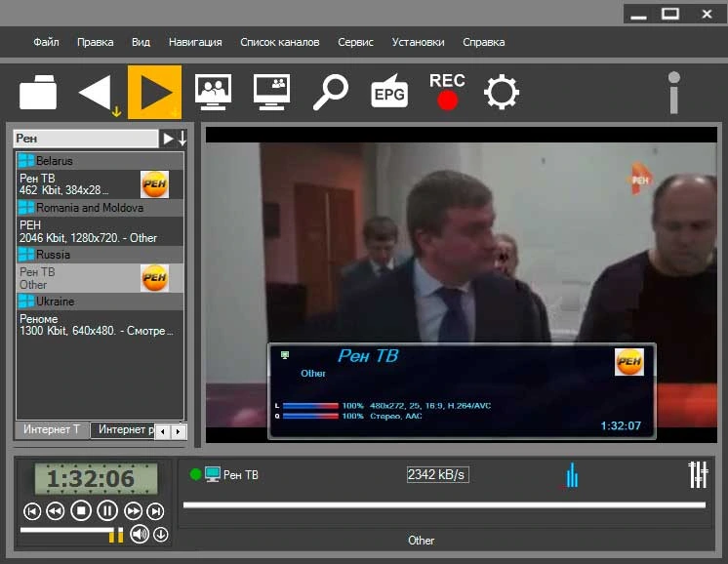
Task: Collapse the Romania and Moldova group
Action: (x=100, y=208)
